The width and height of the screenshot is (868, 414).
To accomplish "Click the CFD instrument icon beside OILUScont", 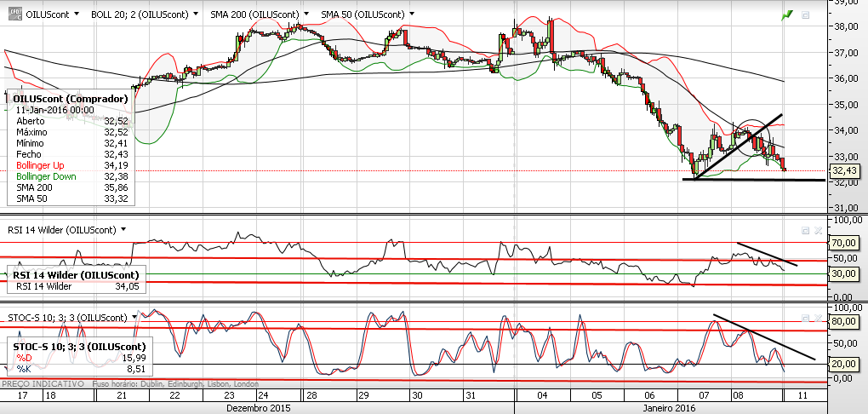I will pyautogui.click(x=15, y=14).
